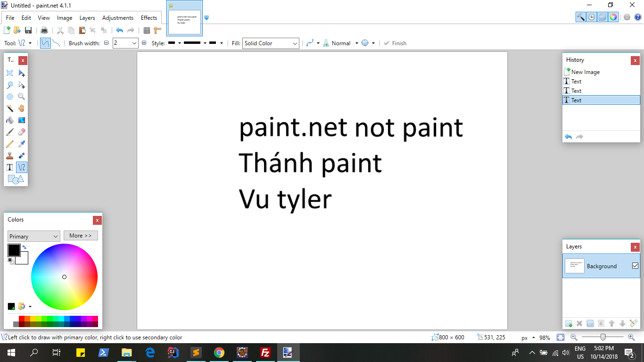Open the Brush width dropdown
The width and height of the screenshot is (644, 362).
(134, 43)
